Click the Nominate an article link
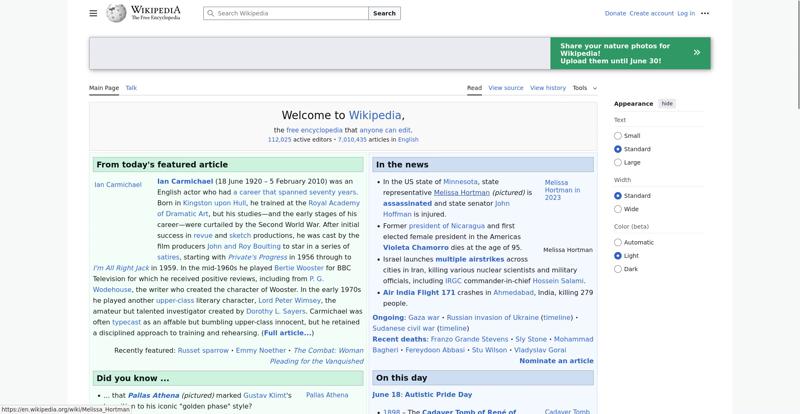 pos(556,360)
